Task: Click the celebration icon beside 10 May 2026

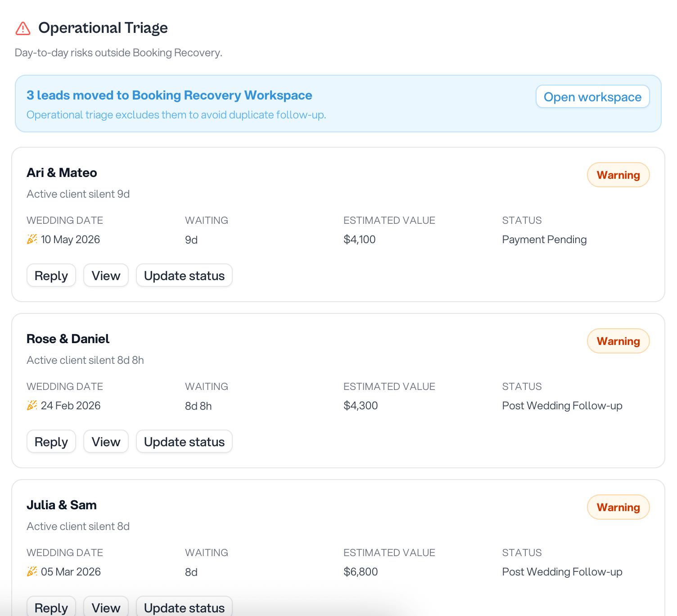Action: (x=31, y=239)
